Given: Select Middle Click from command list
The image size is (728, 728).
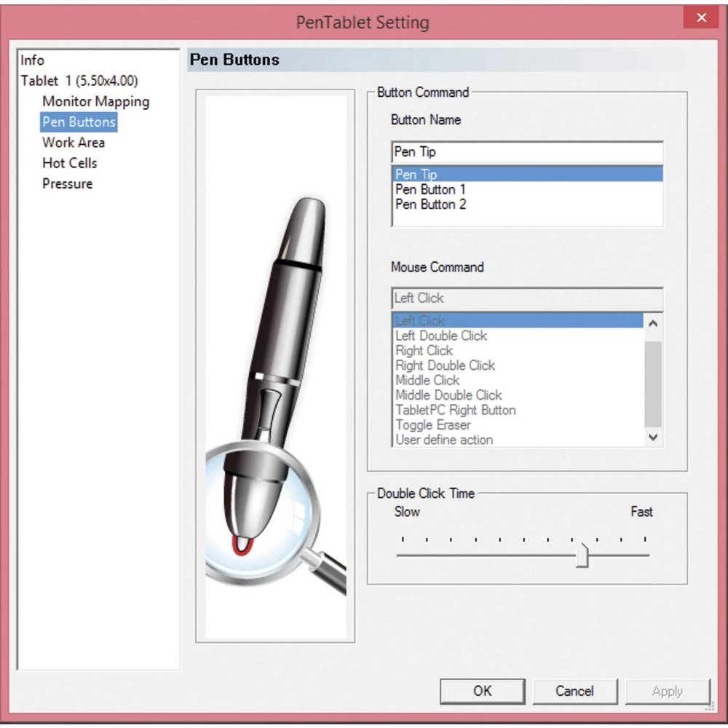Looking at the screenshot, I should click(427, 380).
